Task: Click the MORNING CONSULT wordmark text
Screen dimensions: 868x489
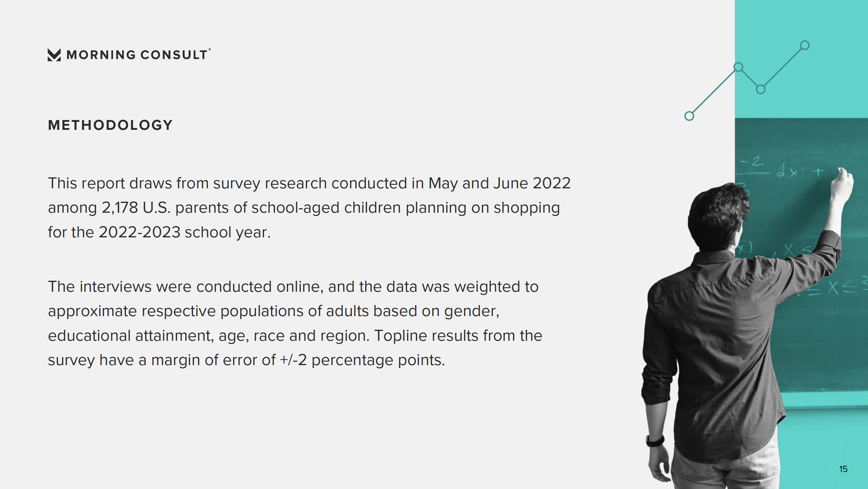Action: tap(137, 55)
